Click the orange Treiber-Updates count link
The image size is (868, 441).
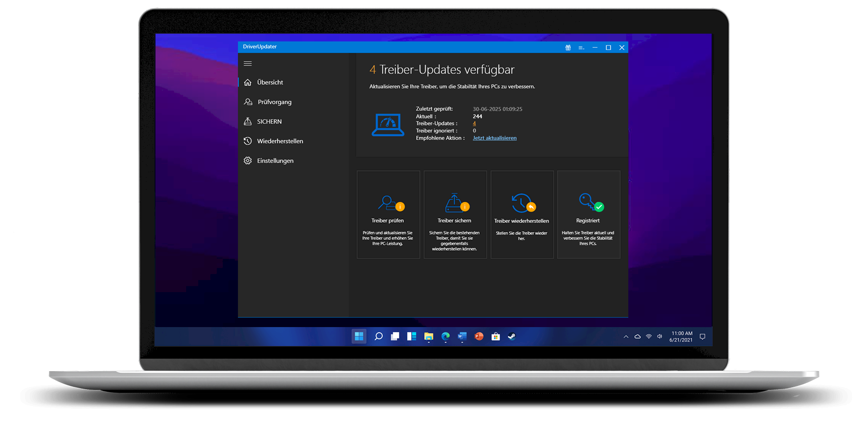click(474, 123)
